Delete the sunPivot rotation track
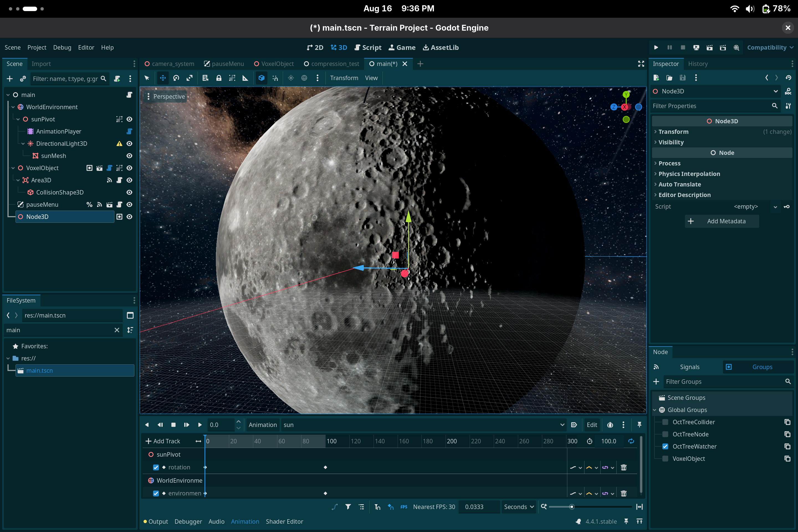The image size is (798, 532). point(623,467)
